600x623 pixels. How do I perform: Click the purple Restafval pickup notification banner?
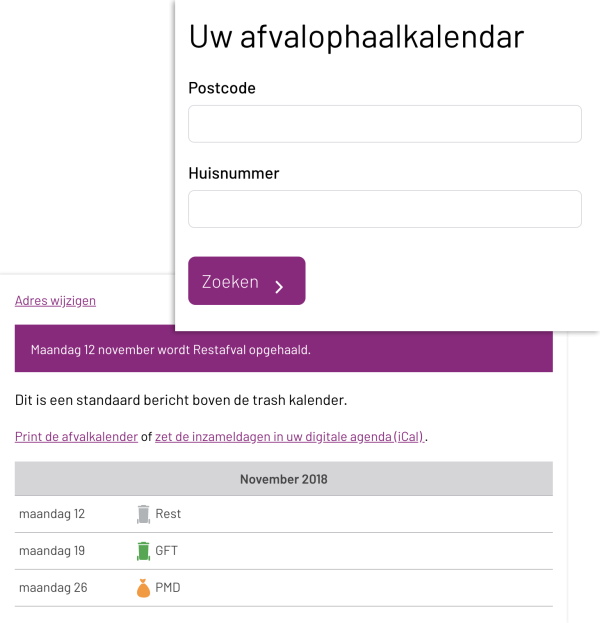(x=283, y=350)
